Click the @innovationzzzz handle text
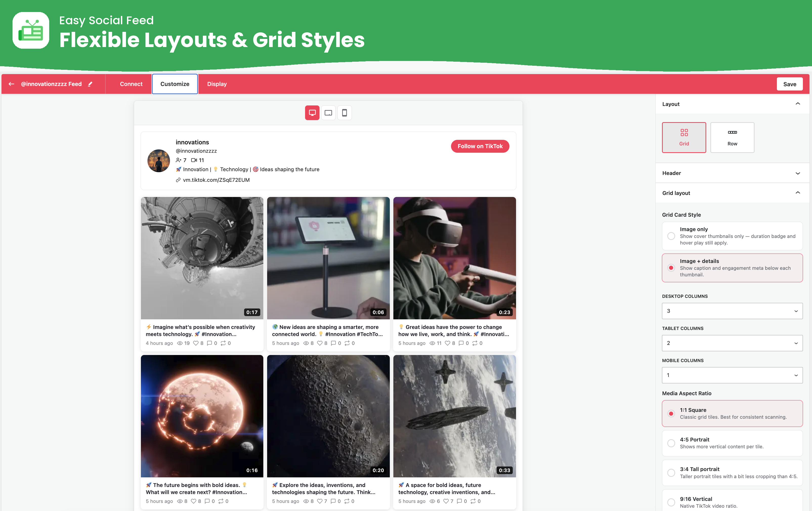This screenshot has height=511, width=812. click(x=196, y=151)
